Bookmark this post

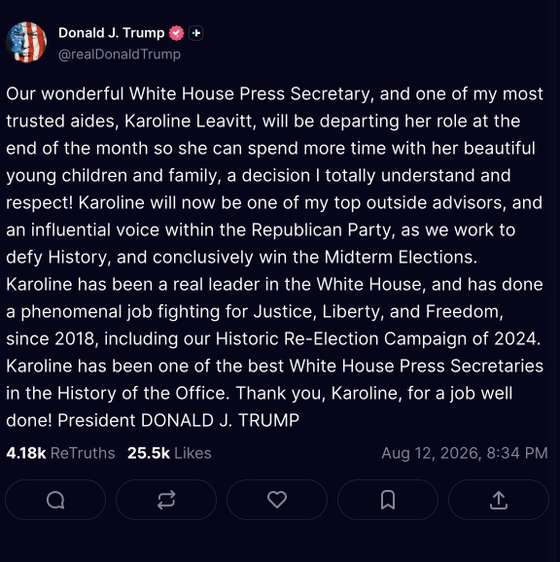pyautogui.click(x=388, y=500)
